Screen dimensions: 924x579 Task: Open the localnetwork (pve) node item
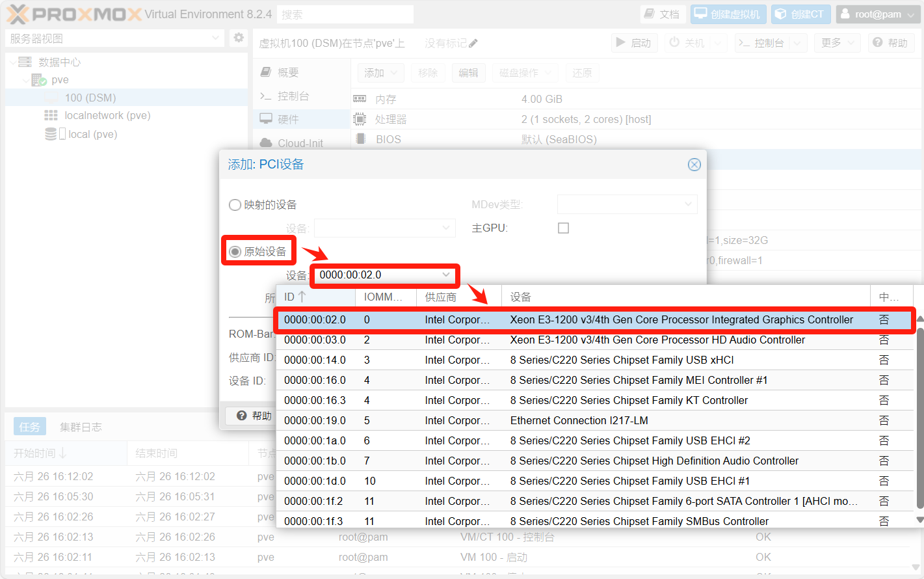(x=107, y=115)
